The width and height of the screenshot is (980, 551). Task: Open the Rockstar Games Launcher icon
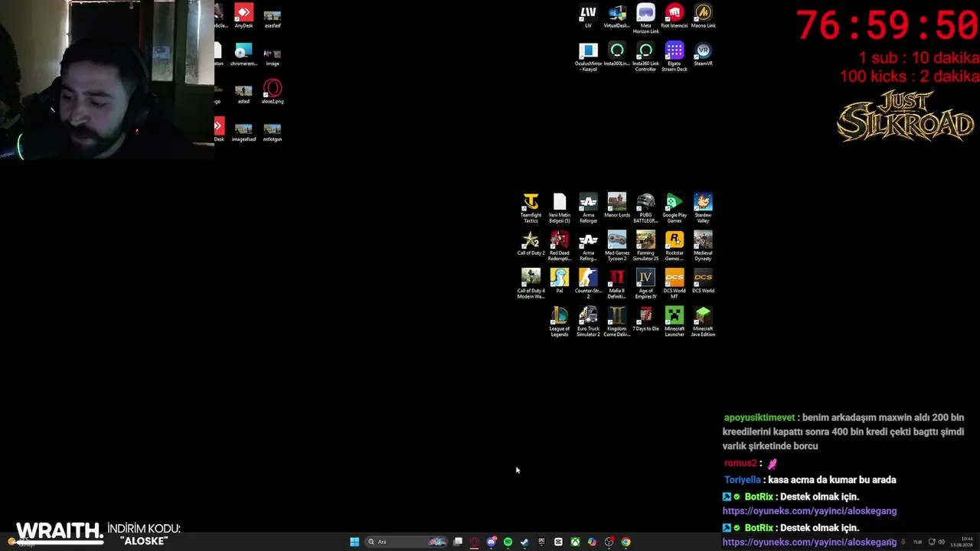click(x=675, y=246)
